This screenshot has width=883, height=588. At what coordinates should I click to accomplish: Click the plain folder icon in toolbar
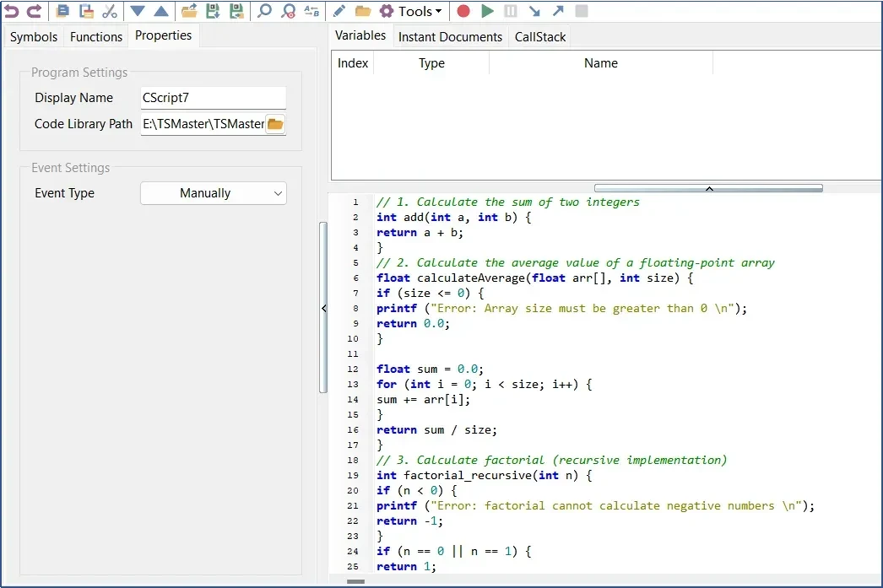tap(363, 11)
